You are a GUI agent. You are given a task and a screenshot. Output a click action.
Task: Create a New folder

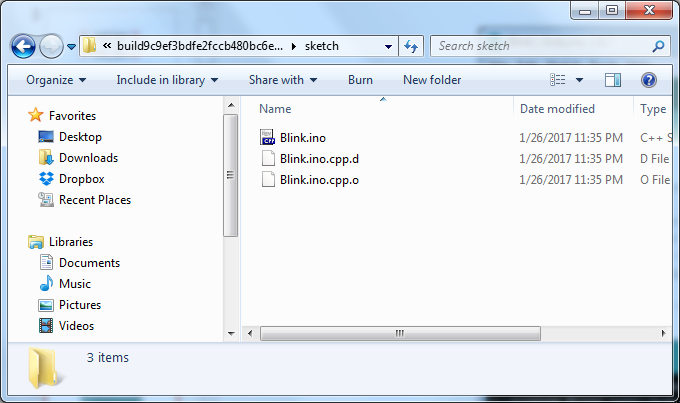[432, 80]
